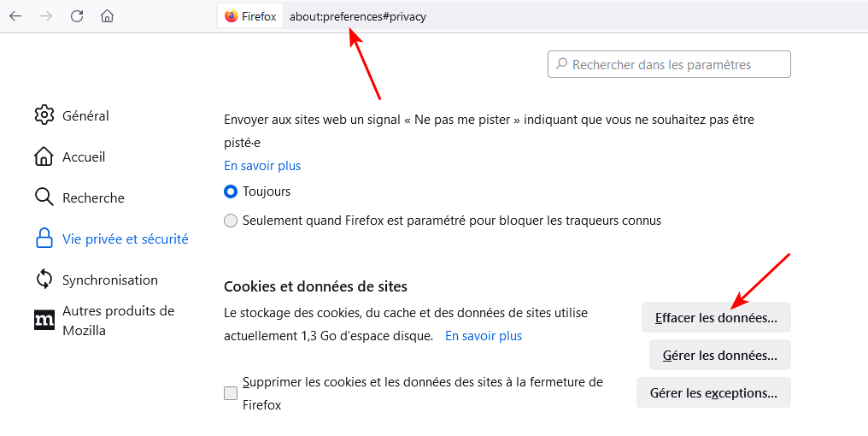The width and height of the screenshot is (868, 436).
Task: Select the "Toujours" radio option
Action: pos(231,191)
